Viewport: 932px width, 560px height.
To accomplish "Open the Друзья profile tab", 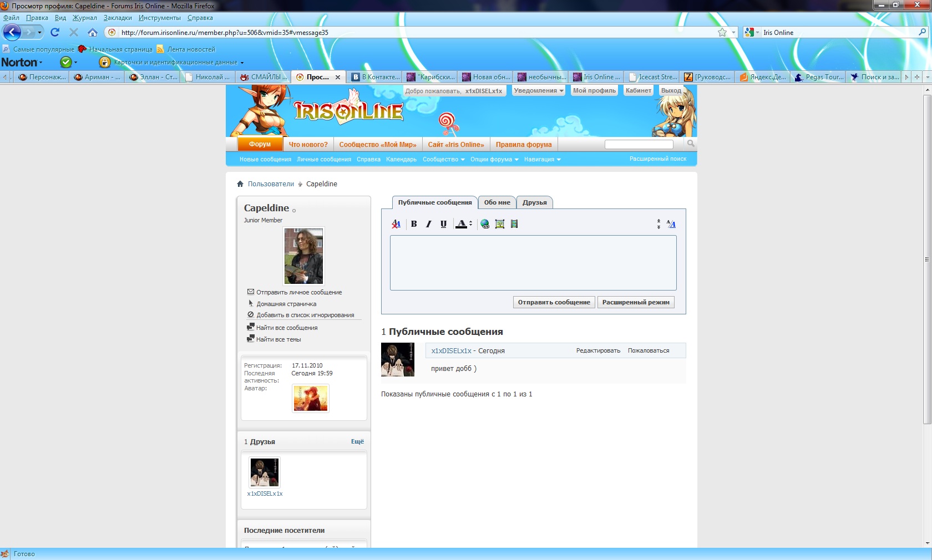I will tap(534, 202).
